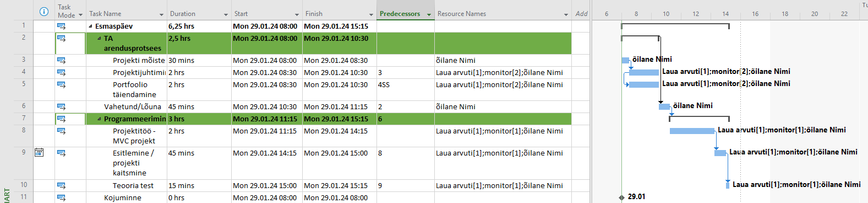Select start cell Mon 29.01.24 15:00
Viewport: 868px width, 203px height.
[267, 185]
